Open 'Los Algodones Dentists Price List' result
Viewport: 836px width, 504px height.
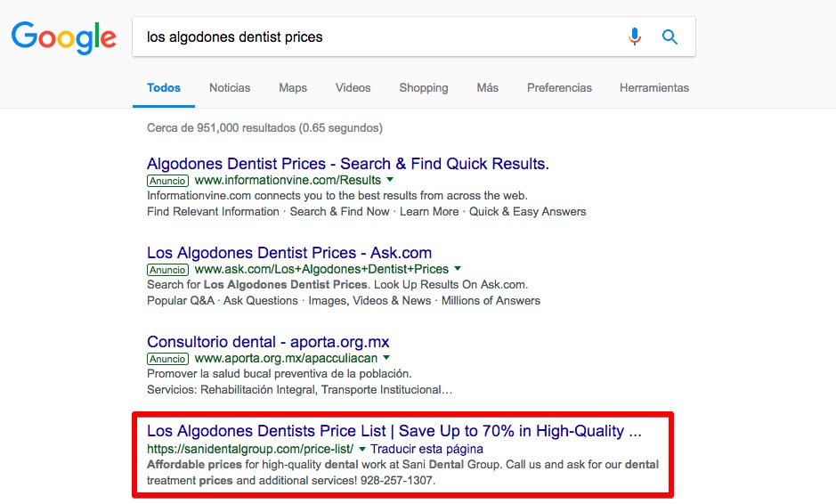tap(394, 431)
